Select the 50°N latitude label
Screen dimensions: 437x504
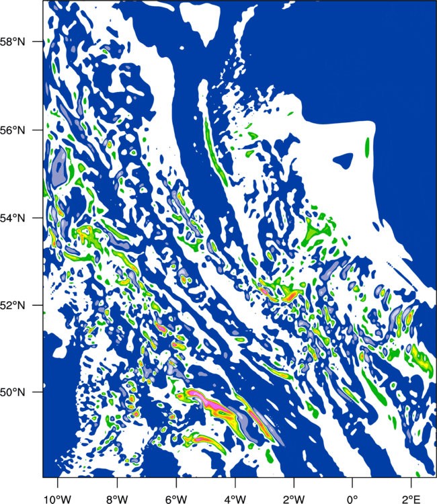pos(13,392)
